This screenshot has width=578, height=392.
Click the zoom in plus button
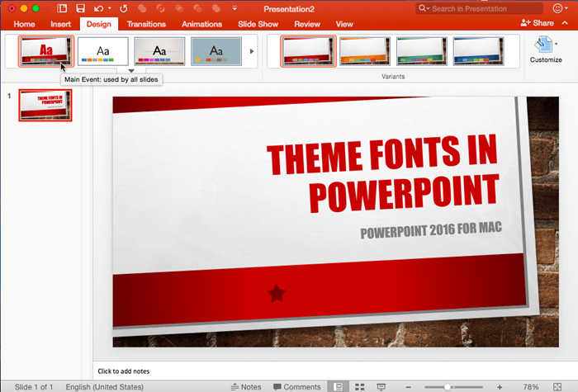(500, 387)
